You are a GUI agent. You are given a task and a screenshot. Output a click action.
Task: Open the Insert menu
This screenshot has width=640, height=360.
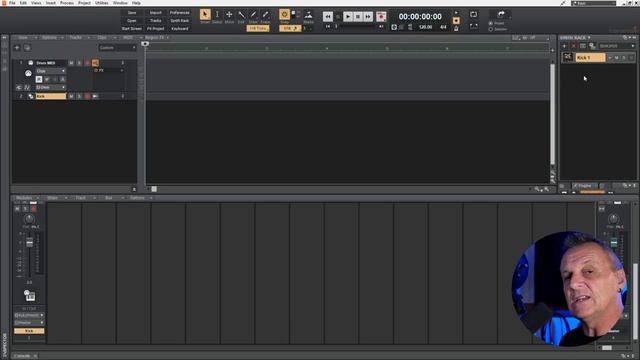click(51, 3)
